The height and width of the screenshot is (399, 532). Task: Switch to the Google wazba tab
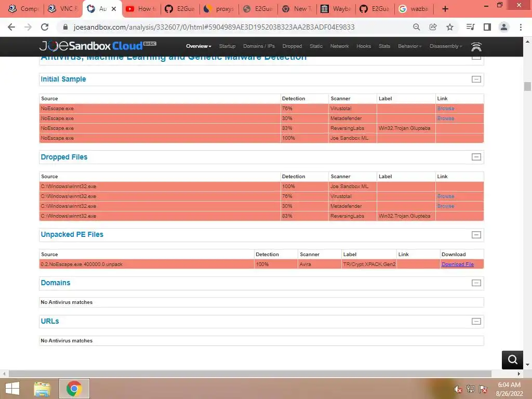414,9
